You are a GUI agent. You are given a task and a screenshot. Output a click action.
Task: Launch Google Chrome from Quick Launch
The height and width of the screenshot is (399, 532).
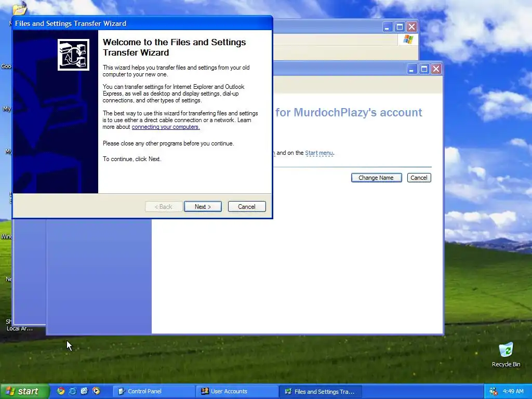[61, 391]
